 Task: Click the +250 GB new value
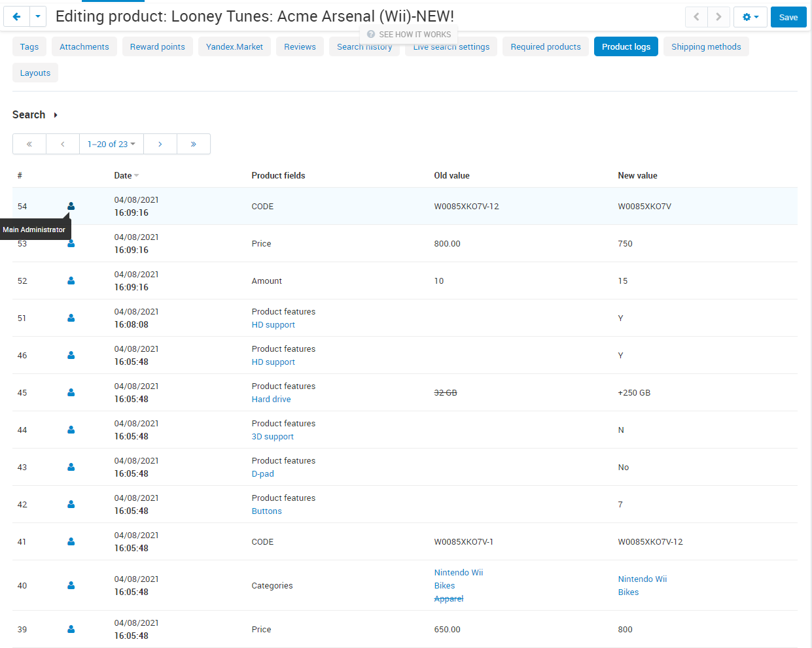click(x=634, y=392)
